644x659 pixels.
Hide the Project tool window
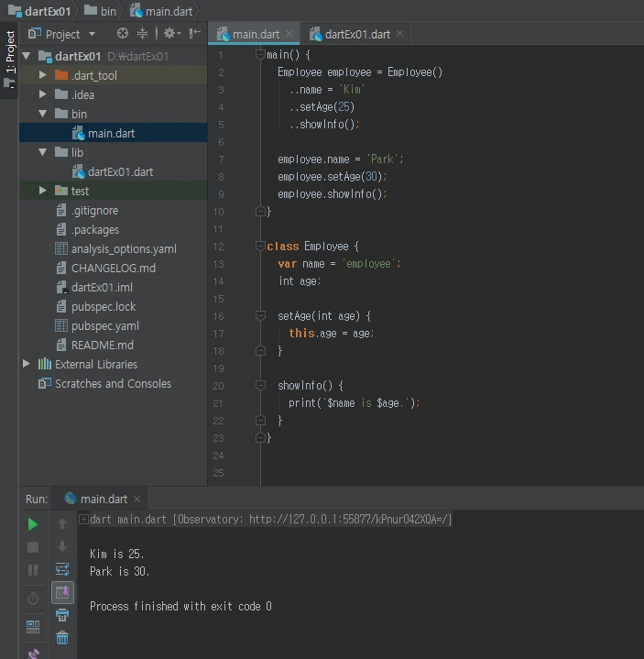(194, 33)
